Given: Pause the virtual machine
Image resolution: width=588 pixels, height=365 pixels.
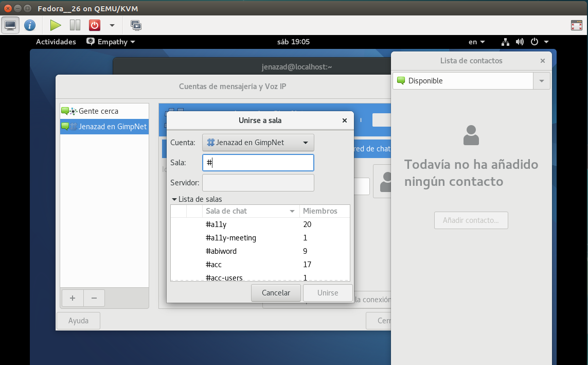Looking at the screenshot, I should (75, 26).
